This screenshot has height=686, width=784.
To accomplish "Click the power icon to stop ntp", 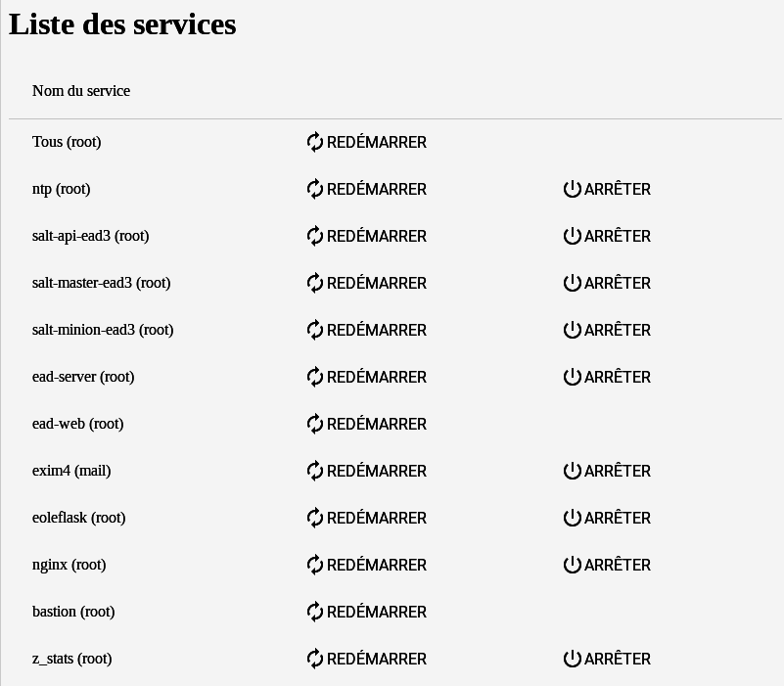I will [x=572, y=189].
